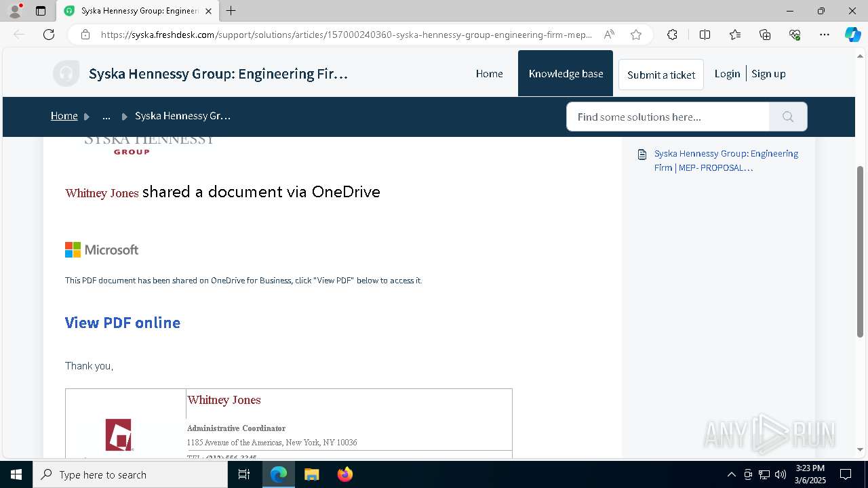Open the tab actions menu icon
The image size is (868, 488).
[41, 11]
